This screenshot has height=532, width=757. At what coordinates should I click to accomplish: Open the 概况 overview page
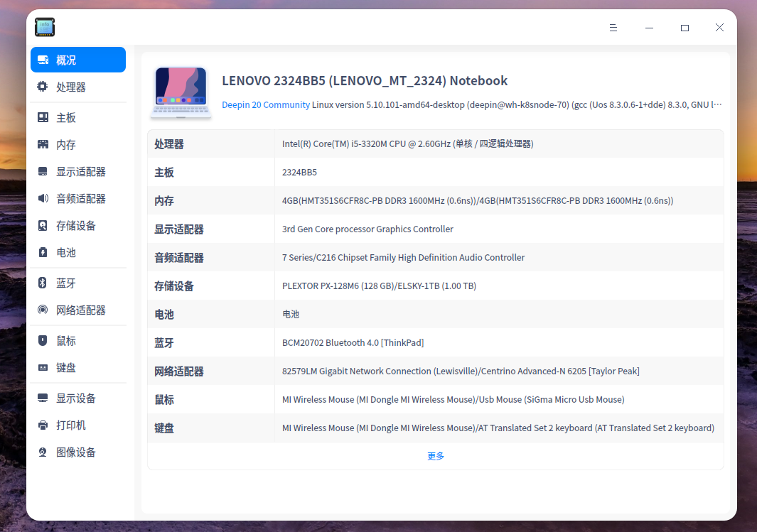[x=78, y=60]
